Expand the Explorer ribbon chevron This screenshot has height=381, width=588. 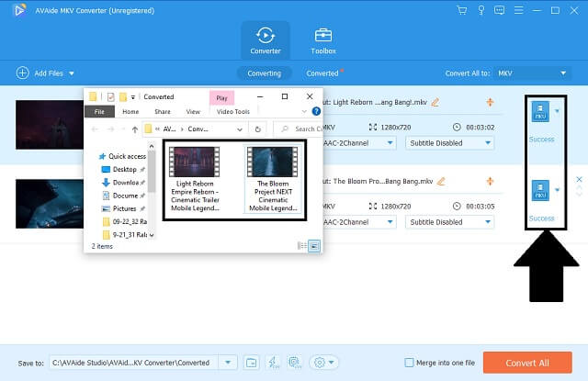[304, 111]
